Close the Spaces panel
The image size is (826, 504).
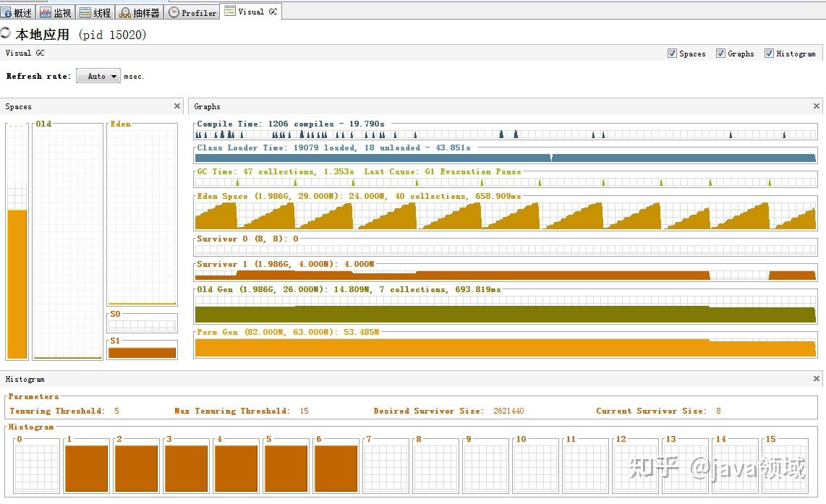(177, 106)
